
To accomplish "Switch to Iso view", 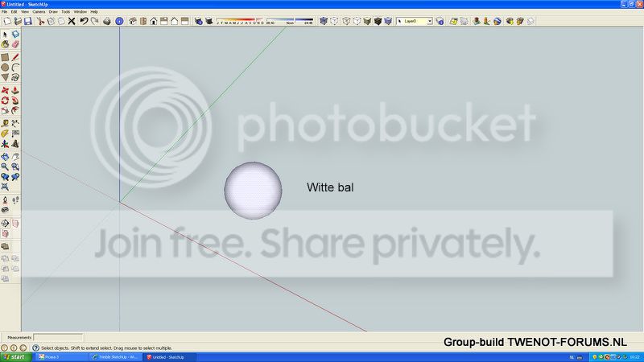I will (133, 21).
